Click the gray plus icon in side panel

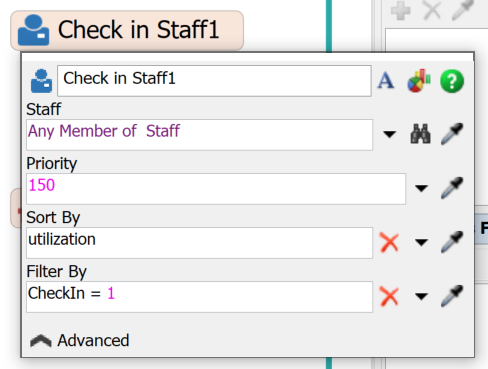400,10
